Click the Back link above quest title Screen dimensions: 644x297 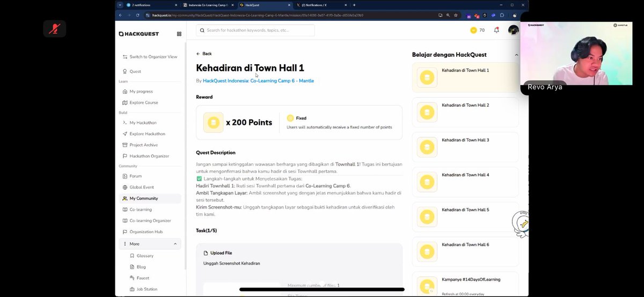click(204, 54)
